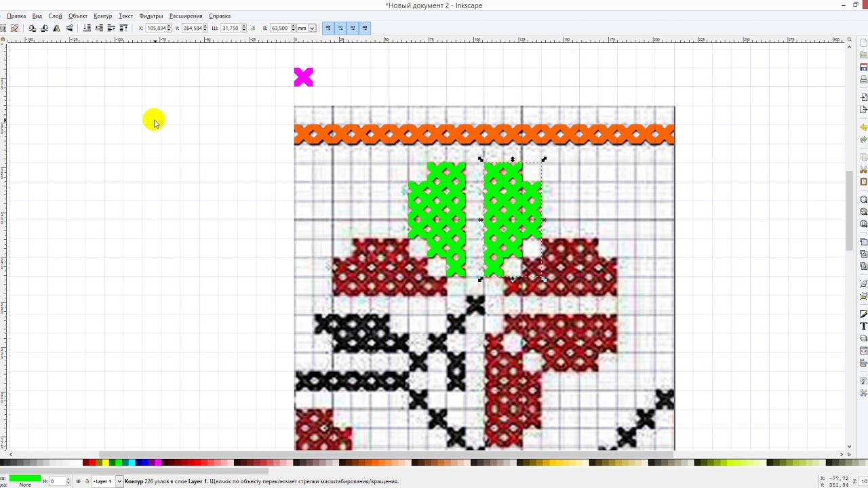Increase the X coordinate with its spinner
The width and height of the screenshot is (868, 488).
(169, 26)
